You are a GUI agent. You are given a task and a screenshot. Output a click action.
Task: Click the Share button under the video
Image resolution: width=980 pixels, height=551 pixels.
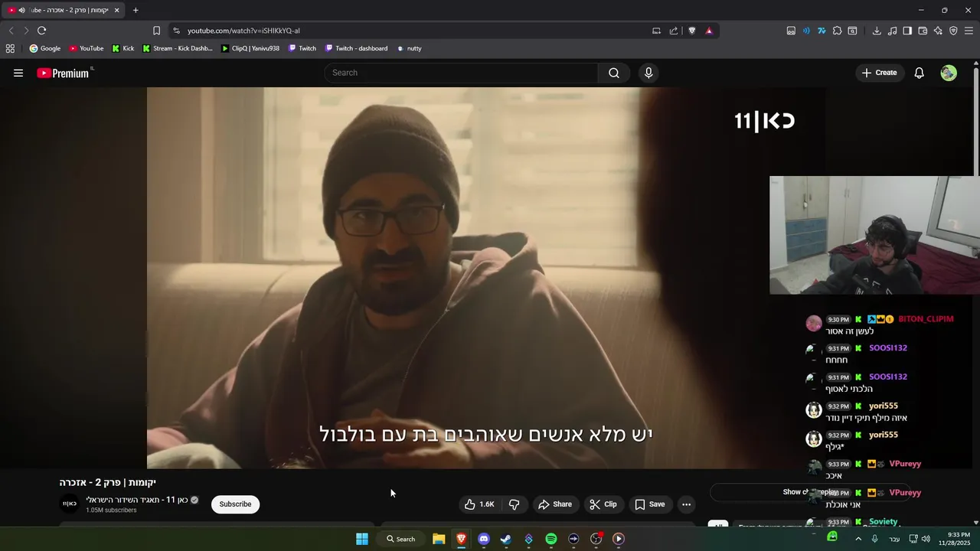coord(555,504)
